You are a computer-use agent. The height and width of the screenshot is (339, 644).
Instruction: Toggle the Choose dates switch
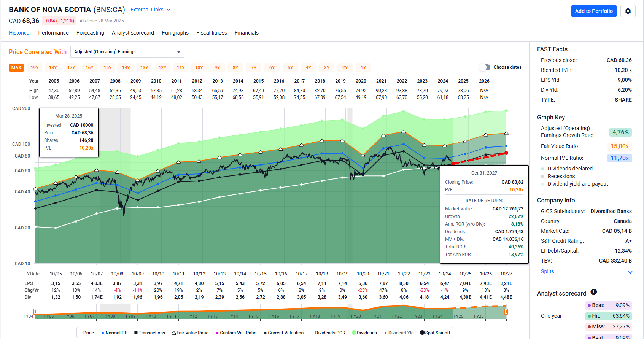(x=485, y=67)
